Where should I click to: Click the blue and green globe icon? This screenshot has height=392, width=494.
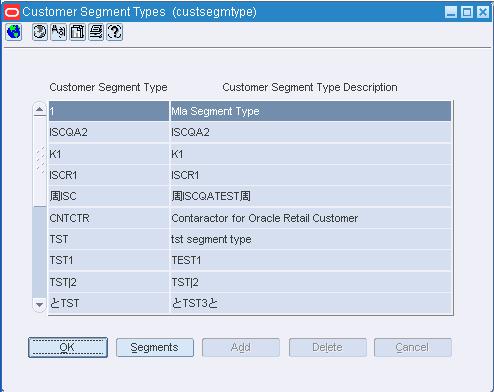(14, 32)
